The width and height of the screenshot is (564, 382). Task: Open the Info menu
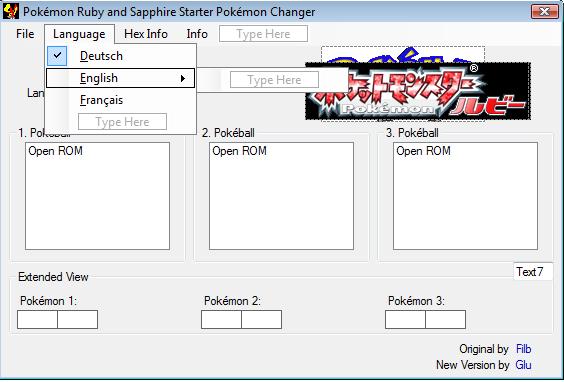pos(197,34)
